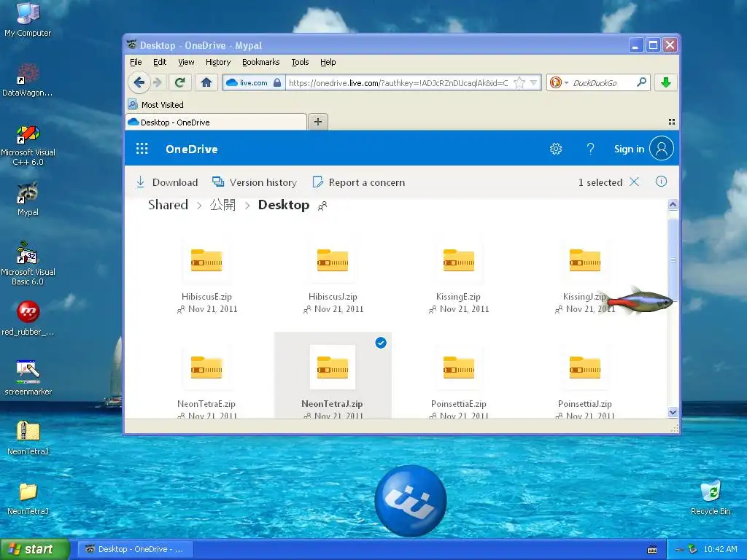Click the KissingJ.zip folder icon
This screenshot has height=560, width=747.
point(584,260)
